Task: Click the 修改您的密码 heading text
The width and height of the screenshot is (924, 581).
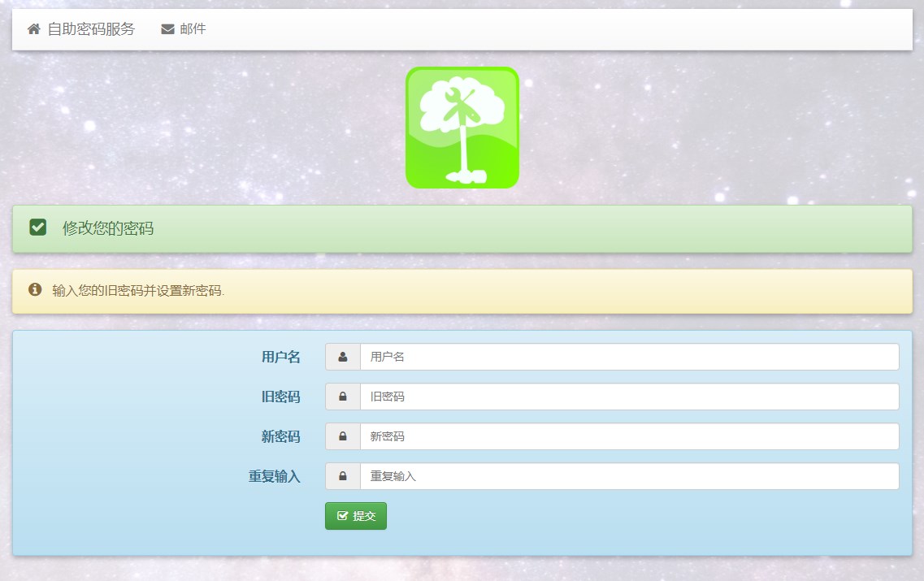Action: (x=108, y=228)
